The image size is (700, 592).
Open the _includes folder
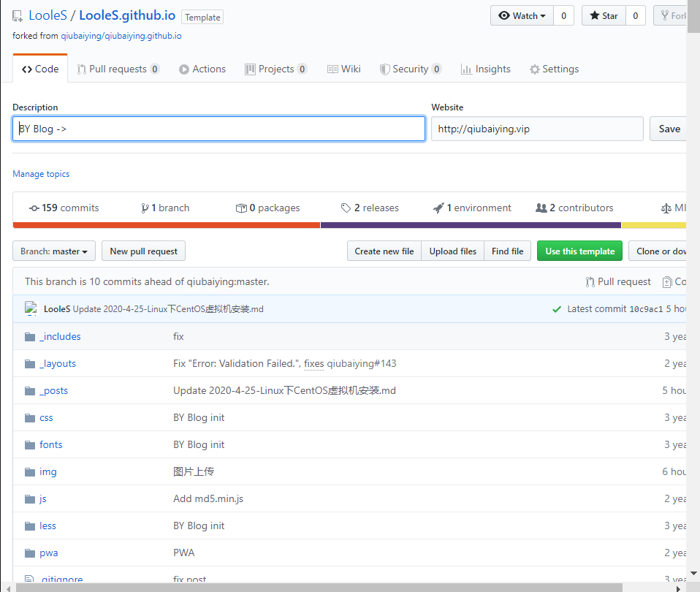pos(60,336)
